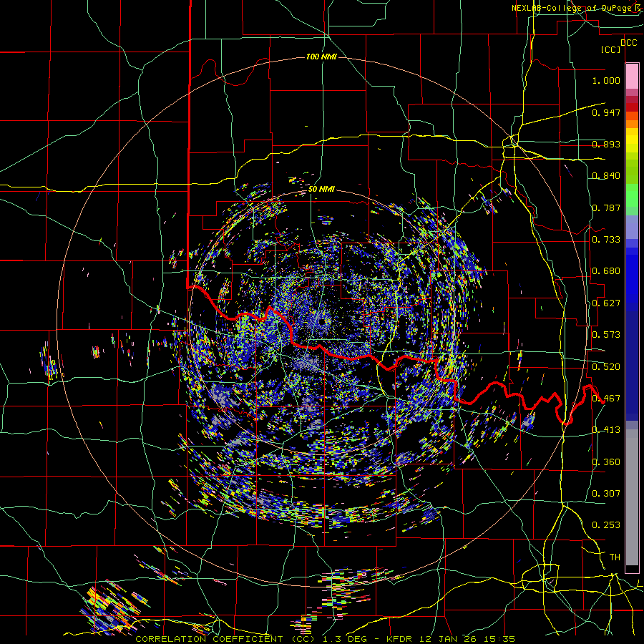Click the 1.000 scale value
The width and height of the screenshot is (644, 644).
pyautogui.click(x=606, y=80)
